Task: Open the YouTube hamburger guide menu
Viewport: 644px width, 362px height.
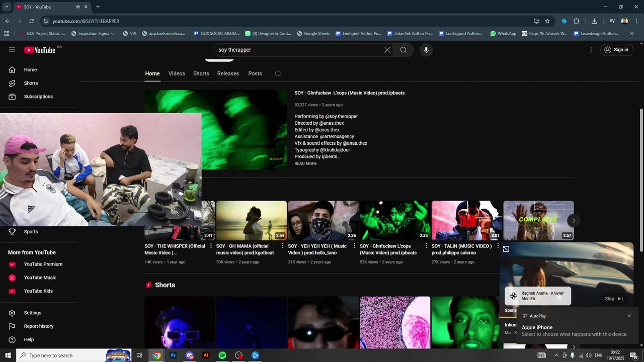Action: point(12,50)
